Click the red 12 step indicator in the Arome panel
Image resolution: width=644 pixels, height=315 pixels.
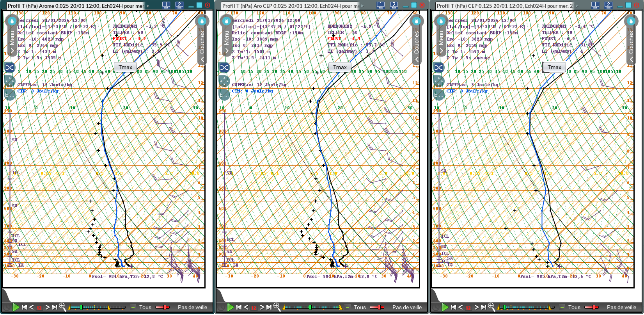(x=39, y=308)
